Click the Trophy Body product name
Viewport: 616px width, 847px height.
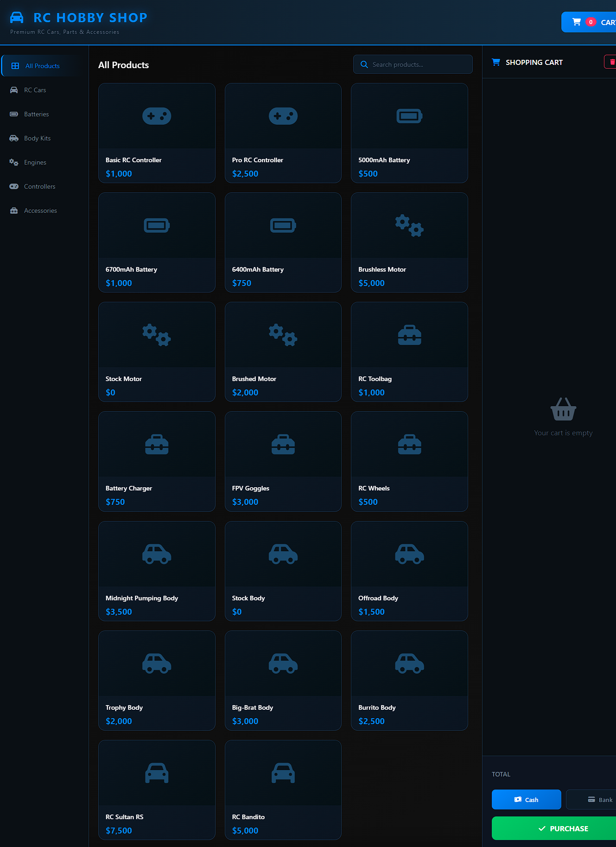124,707
